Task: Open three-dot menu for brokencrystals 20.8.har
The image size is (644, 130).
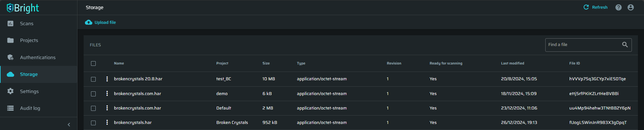Action: [107, 79]
